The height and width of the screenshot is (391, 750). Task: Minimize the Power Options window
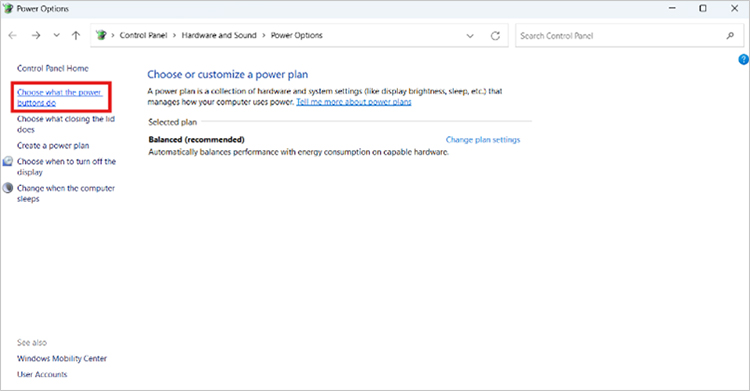coord(673,9)
